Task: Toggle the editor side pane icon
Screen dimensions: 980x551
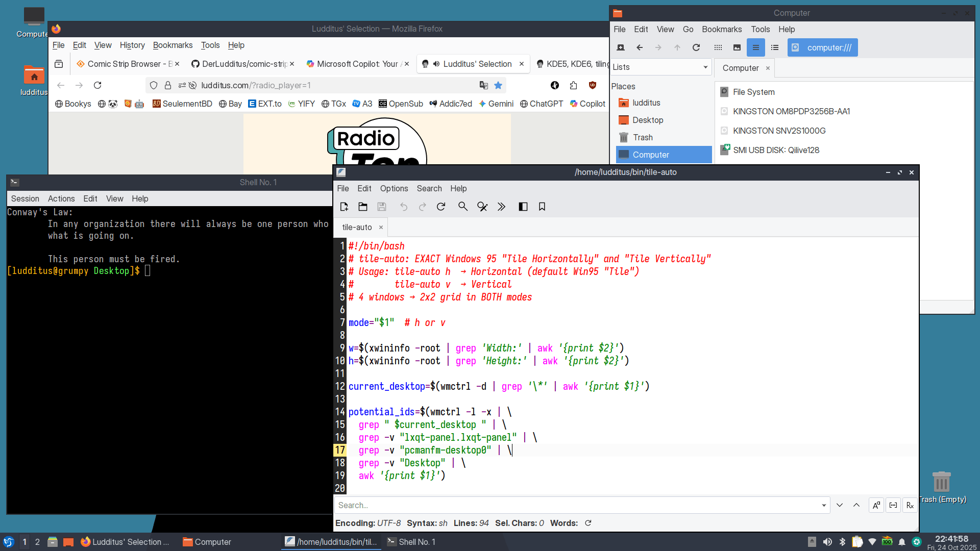Action: tap(523, 207)
